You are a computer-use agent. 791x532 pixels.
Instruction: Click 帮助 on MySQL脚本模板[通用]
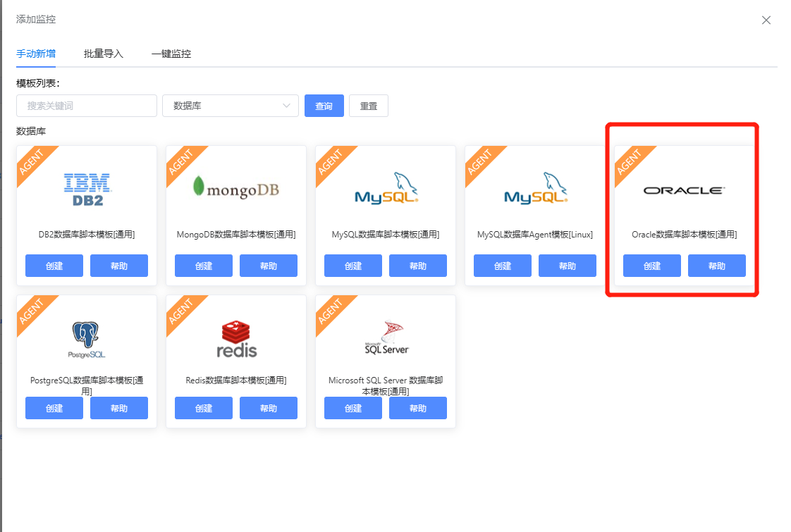417,266
